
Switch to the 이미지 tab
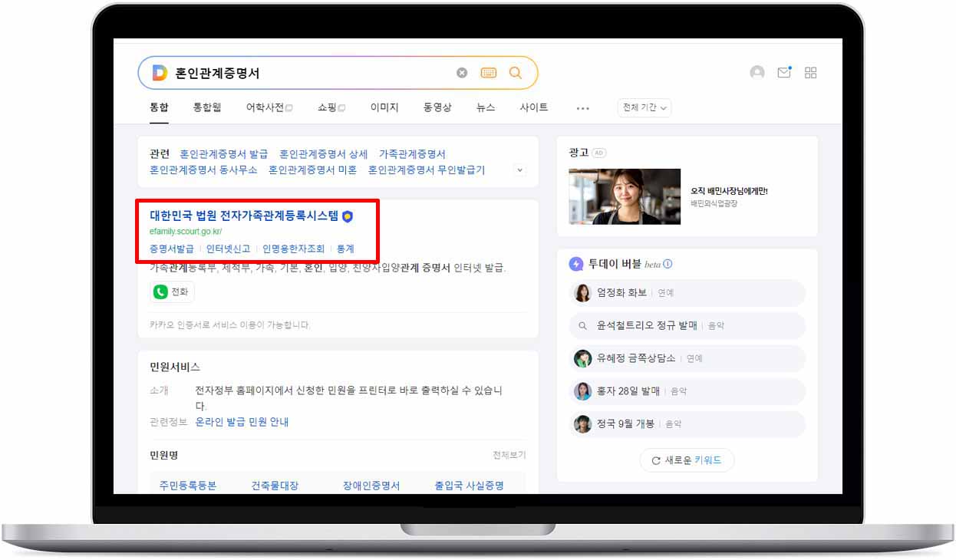pyautogui.click(x=384, y=107)
